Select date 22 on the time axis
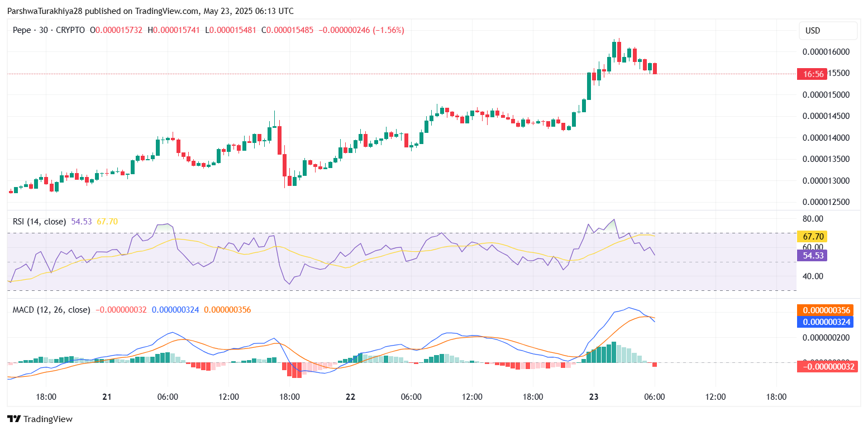This screenshot has height=431, width=868. pyautogui.click(x=350, y=397)
